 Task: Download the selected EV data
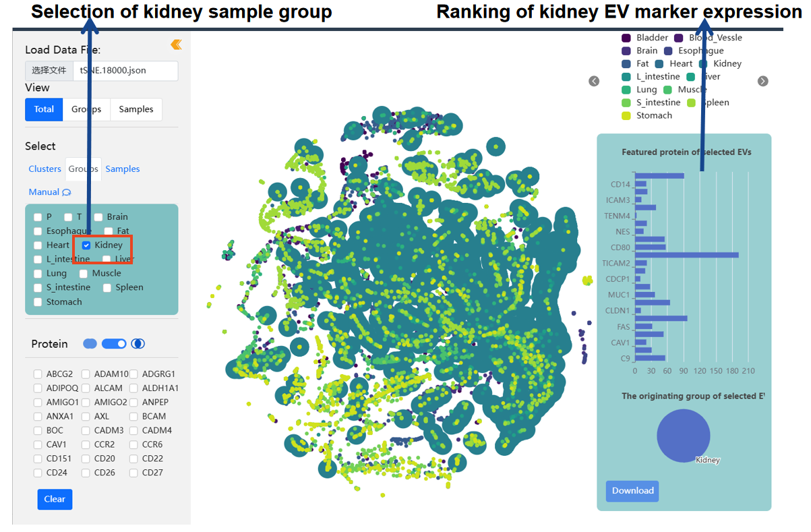tap(632, 491)
